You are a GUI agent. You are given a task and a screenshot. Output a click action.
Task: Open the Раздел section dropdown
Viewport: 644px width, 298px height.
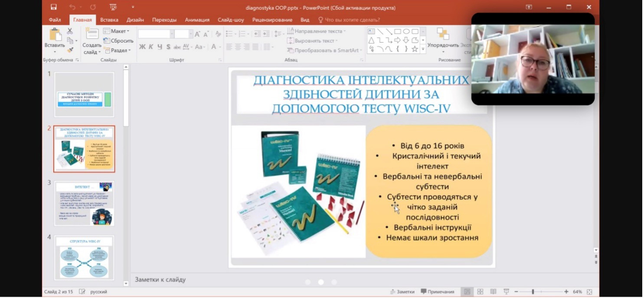coord(116,50)
